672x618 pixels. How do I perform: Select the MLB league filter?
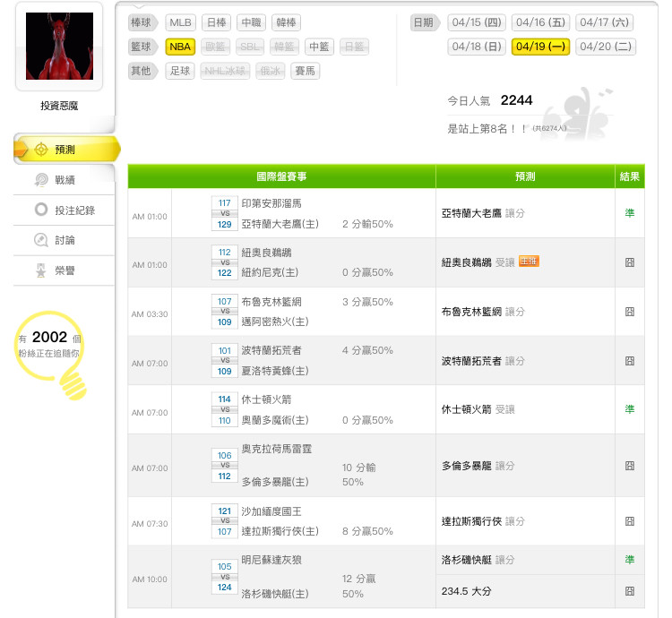coord(180,22)
